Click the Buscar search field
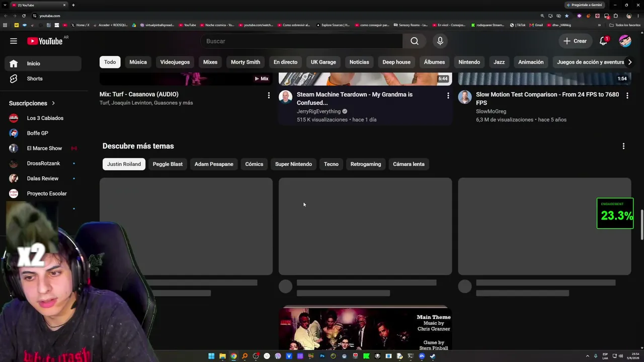 point(301,41)
